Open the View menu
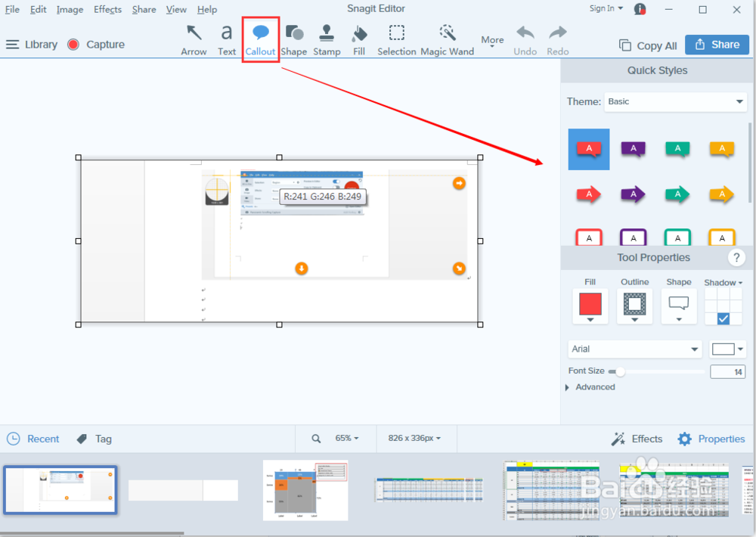The height and width of the screenshot is (537, 756). tap(176, 10)
